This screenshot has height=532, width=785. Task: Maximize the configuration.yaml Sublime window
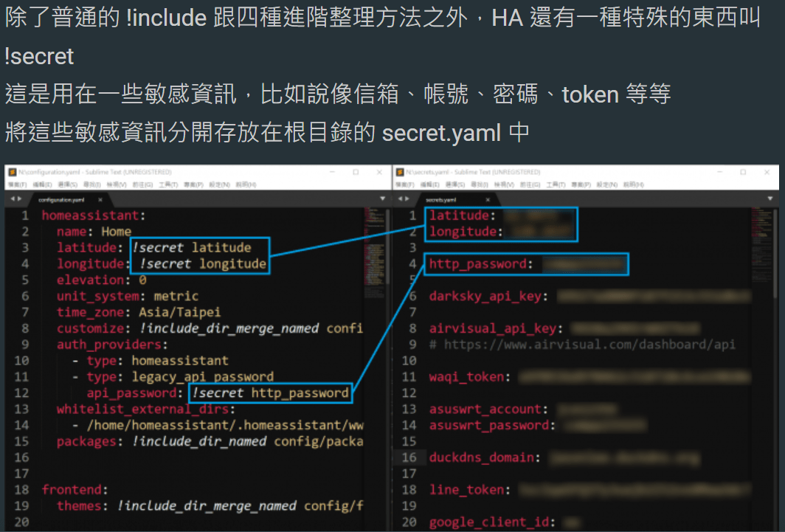click(356, 172)
